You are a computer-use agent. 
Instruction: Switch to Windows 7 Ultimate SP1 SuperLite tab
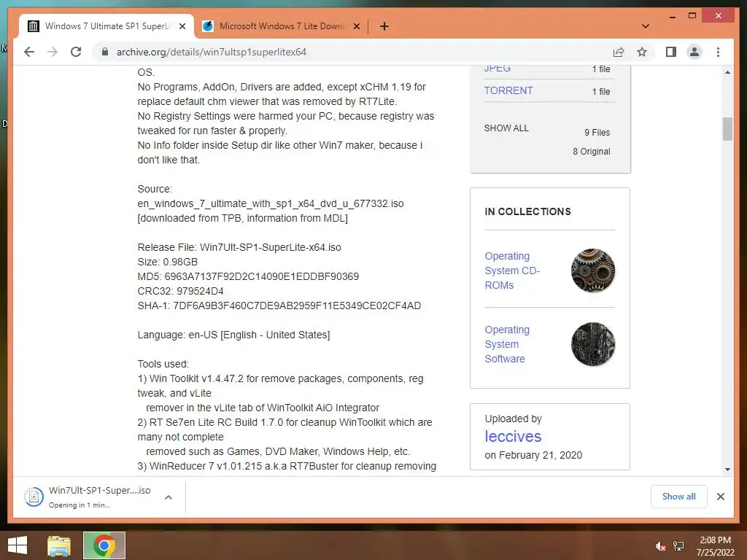pyautogui.click(x=107, y=26)
